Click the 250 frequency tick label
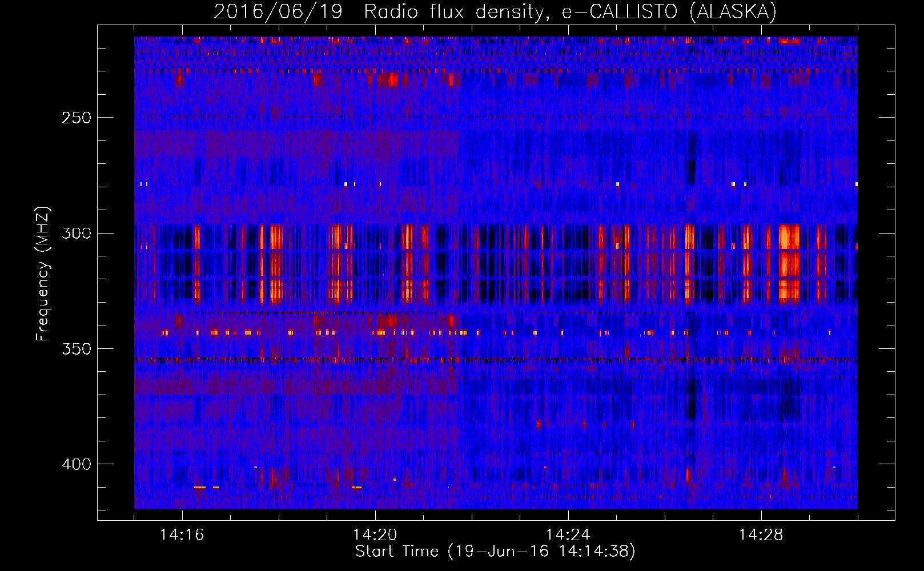924x571 pixels. pos(76,118)
